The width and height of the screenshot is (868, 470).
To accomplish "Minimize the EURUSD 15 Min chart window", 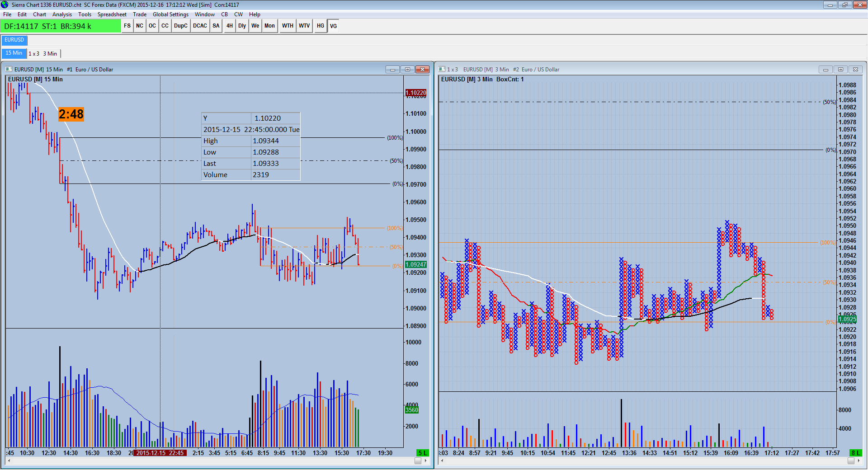I will pos(392,69).
